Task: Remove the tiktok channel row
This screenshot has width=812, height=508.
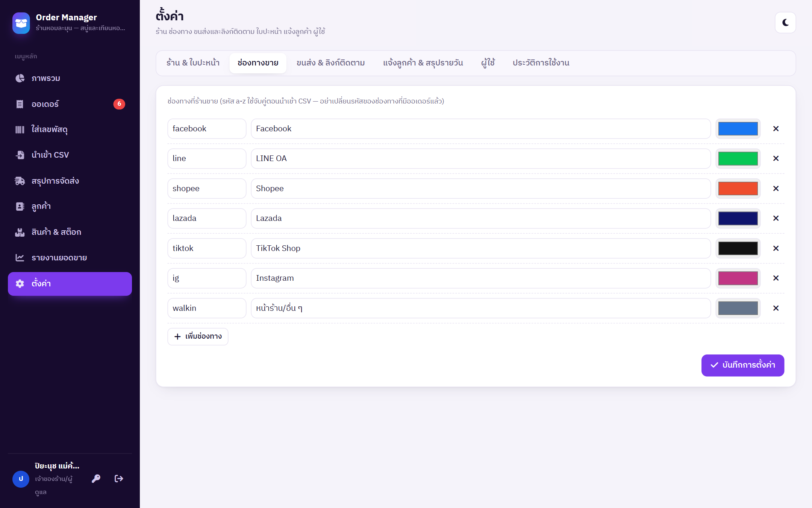Action: tap(776, 248)
